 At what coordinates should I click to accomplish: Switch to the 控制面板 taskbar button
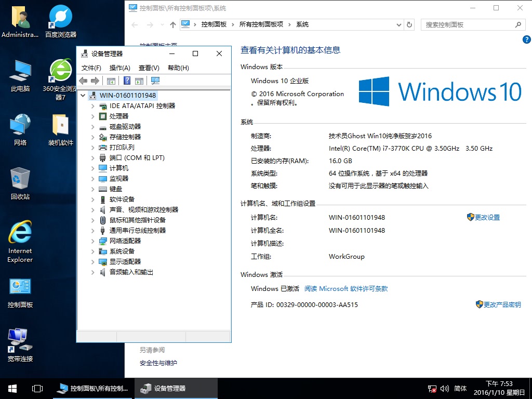(x=93, y=389)
